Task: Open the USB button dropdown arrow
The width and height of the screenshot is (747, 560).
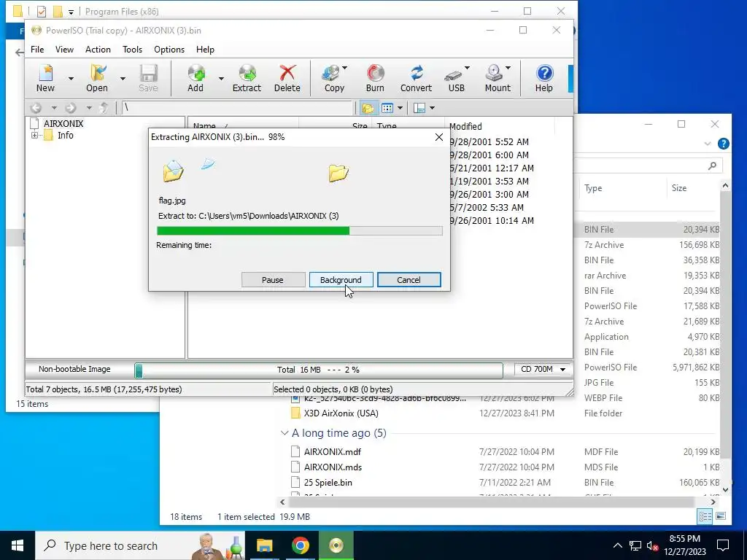Action: [468, 69]
